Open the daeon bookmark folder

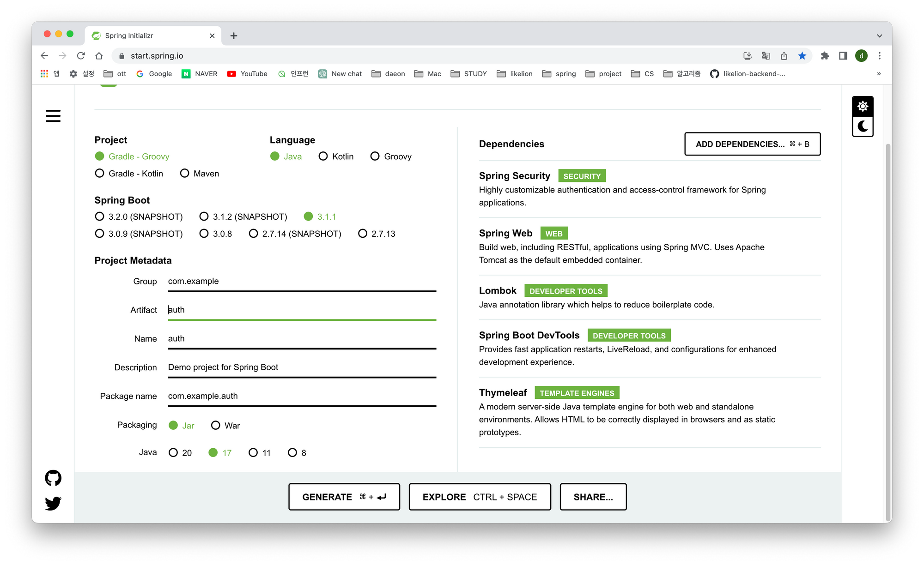point(388,74)
